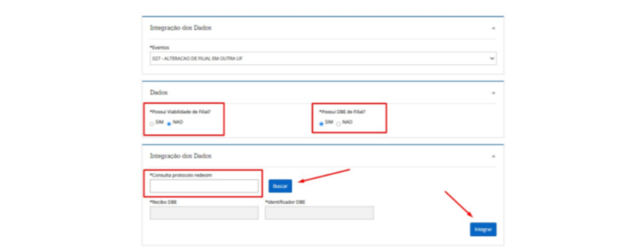
Task: Click the Consulta protocolo redesim label
Action: pos(179,175)
